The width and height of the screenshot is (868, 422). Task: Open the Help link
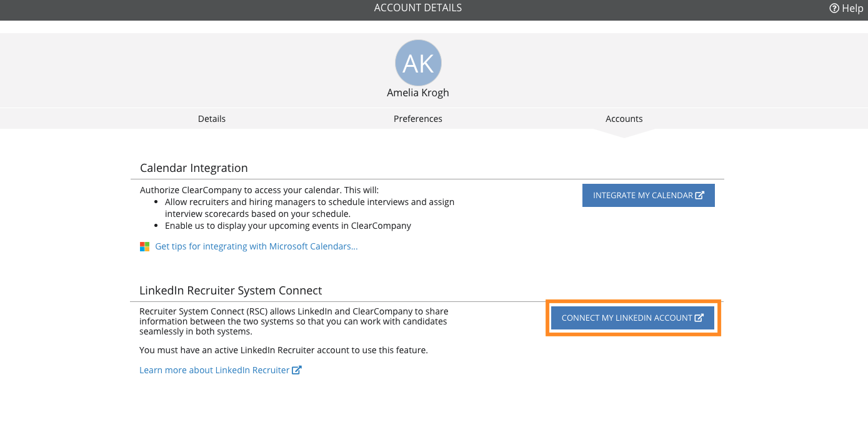[846, 8]
